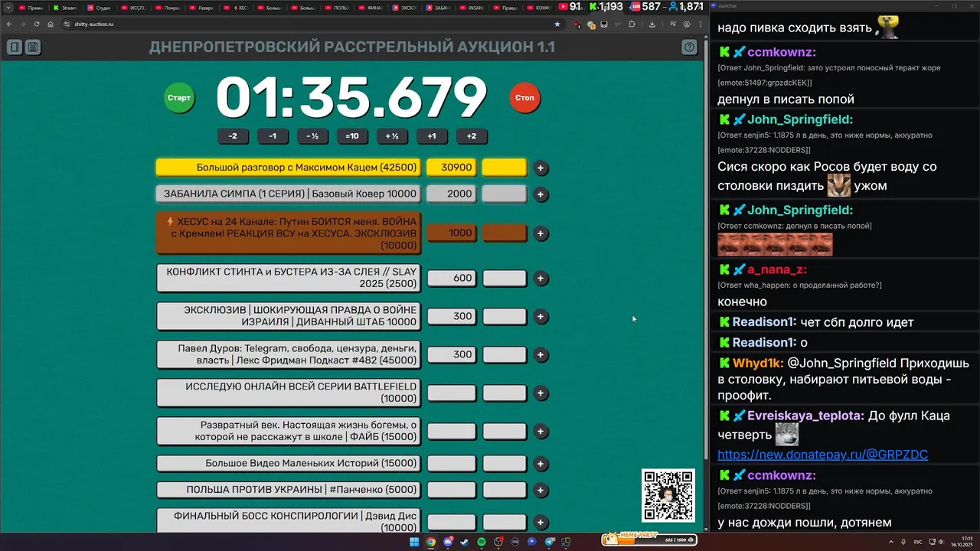Viewport: 980px width, 551px height.
Task: Reload the page with the refresh icon
Action: coord(36,24)
